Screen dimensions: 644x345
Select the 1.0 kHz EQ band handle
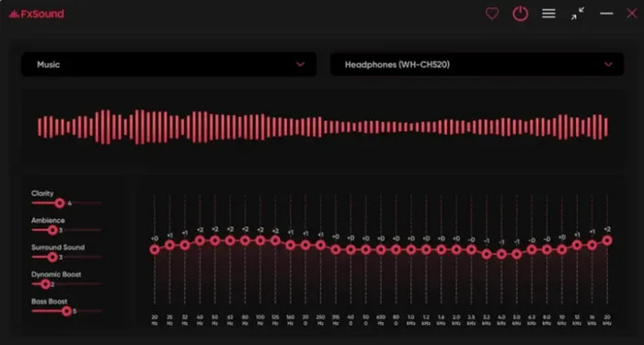(x=411, y=249)
